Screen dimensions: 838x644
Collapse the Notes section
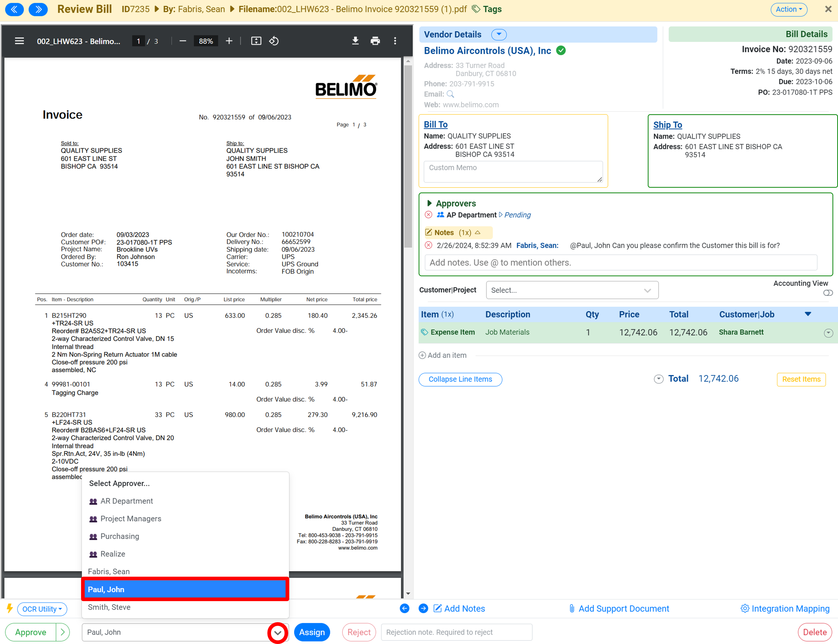click(477, 233)
